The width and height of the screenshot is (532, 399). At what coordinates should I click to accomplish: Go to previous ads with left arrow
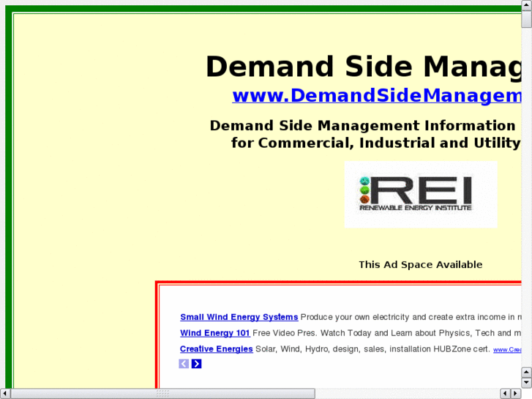pyautogui.click(x=184, y=364)
